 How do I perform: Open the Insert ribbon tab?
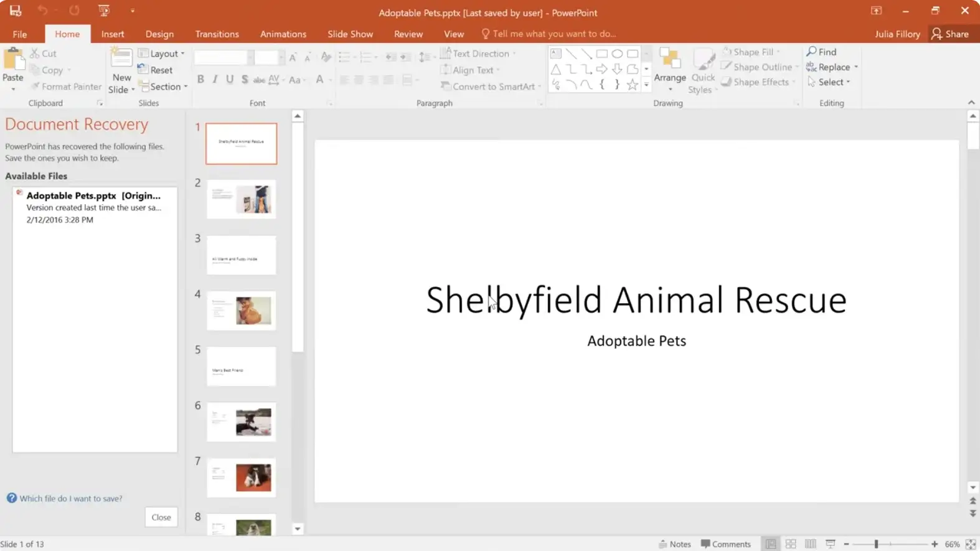(x=113, y=34)
